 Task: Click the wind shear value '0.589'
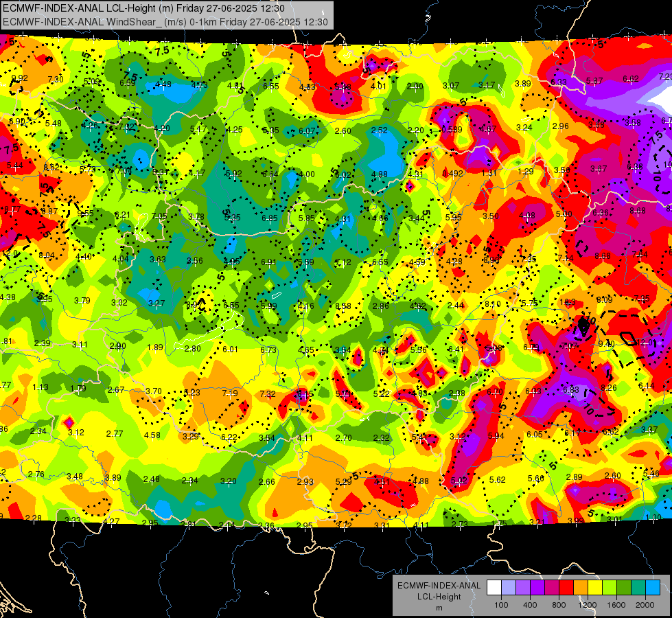[452, 130]
